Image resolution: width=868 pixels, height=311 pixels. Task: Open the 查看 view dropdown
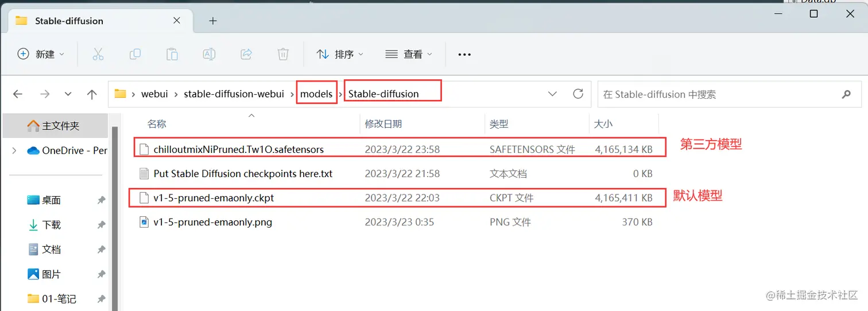click(x=409, y=54)
